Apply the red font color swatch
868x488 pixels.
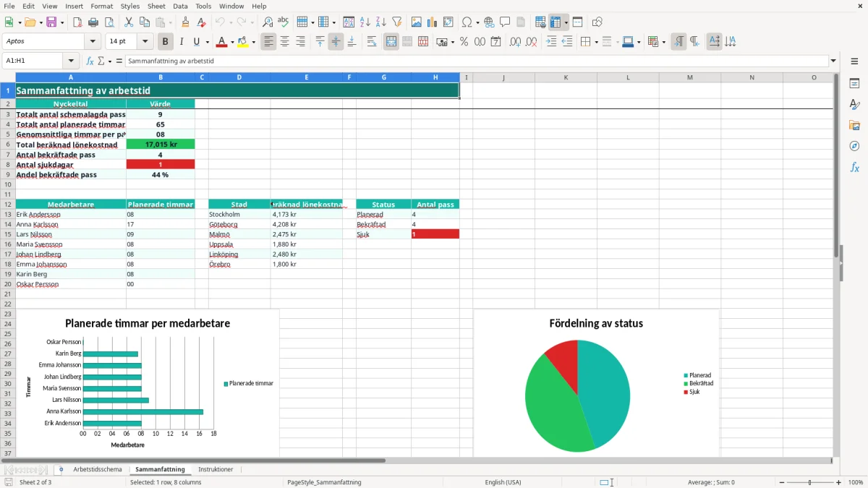click(221, 42)
